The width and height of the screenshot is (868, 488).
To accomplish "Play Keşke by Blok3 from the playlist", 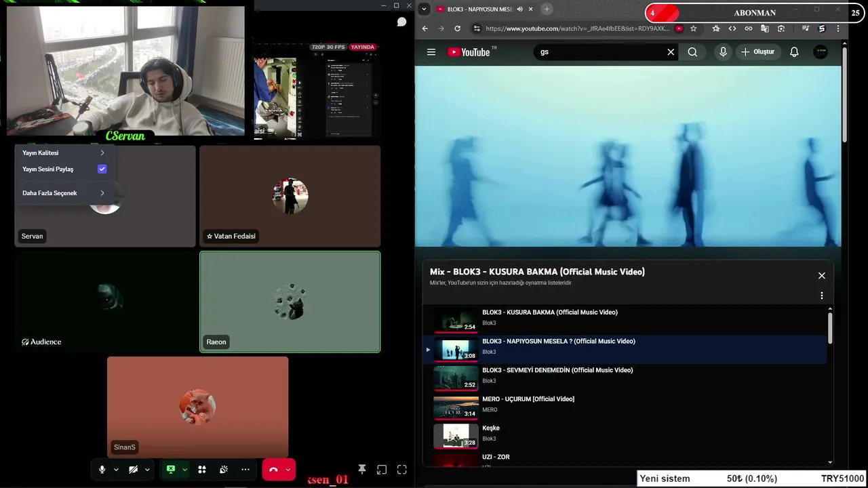I will pyautogui.click(x=624, y=435).
